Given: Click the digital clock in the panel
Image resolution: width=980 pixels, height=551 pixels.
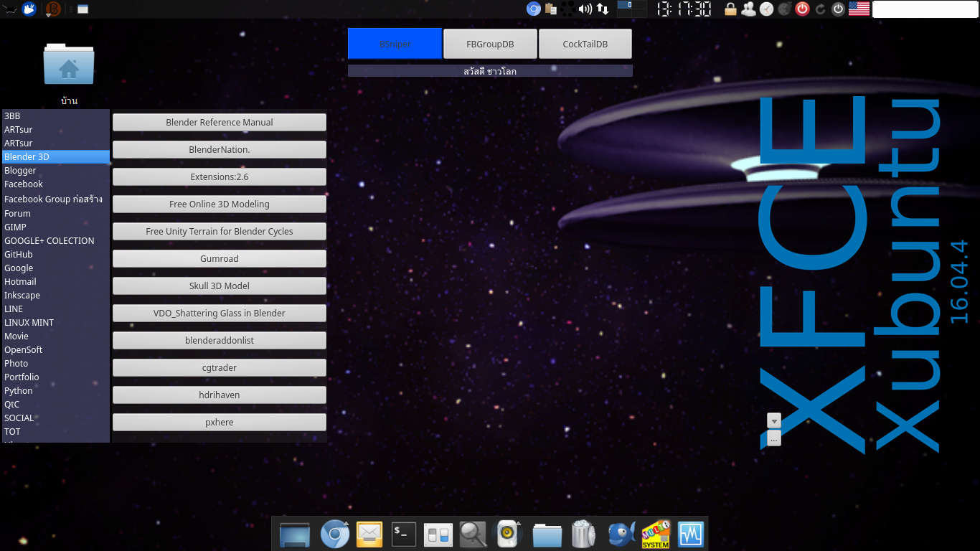Looking at the screenshot, I should point(684,9).
